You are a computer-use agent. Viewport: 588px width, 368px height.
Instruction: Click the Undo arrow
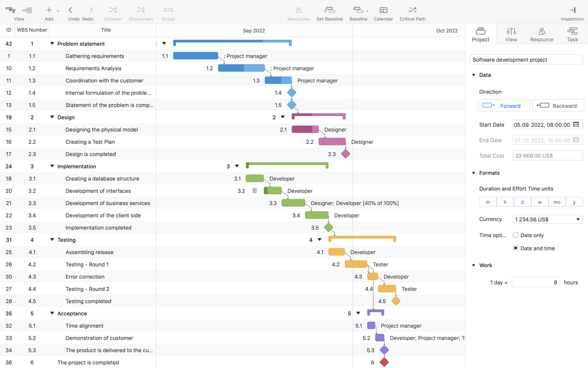tap(70, 10)
